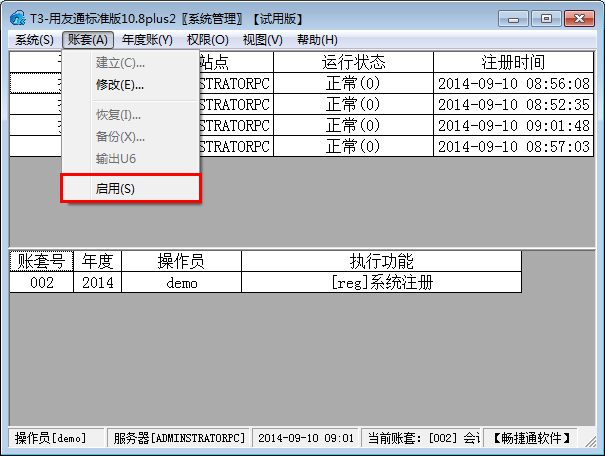Click 正常(0) in the 08:57:03 row

pyautogui.click(x=353, y=146)
